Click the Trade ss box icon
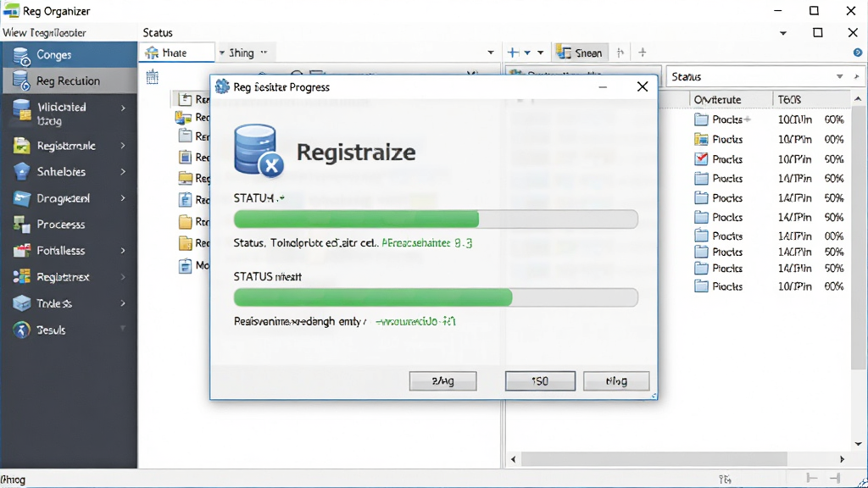 [x=21, y=303]
